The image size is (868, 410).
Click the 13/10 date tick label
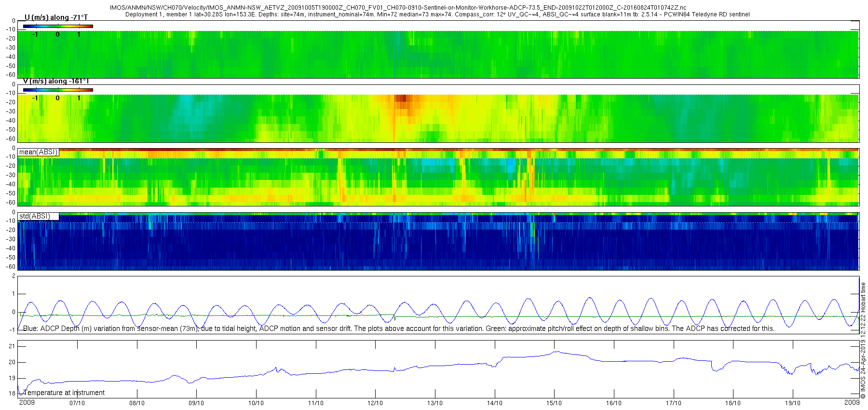[x=435, y=403]
